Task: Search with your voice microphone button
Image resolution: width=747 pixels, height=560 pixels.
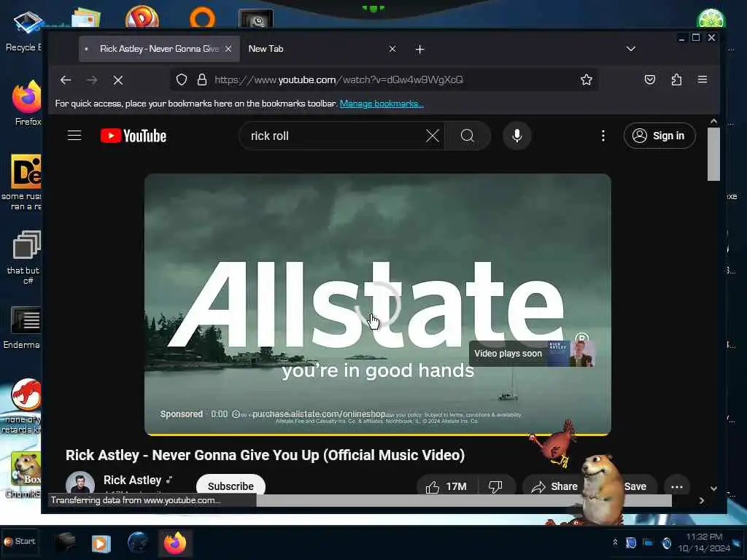Action: click(x=517, y=136)
